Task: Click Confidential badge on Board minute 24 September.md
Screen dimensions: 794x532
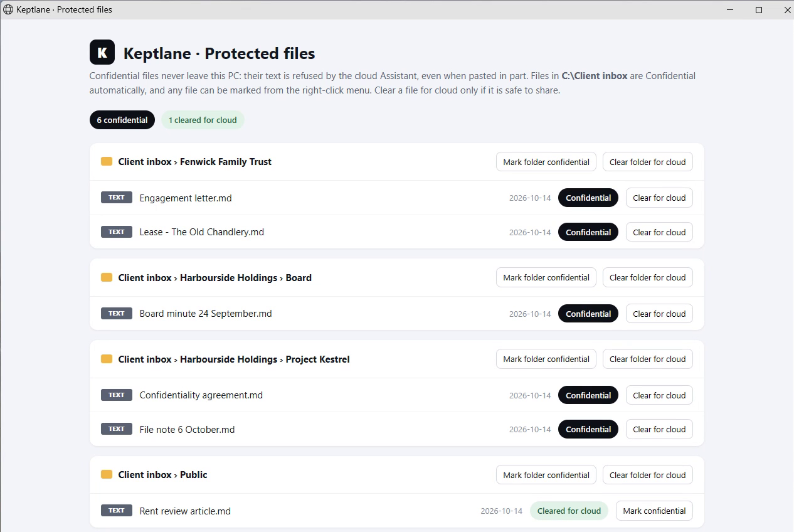Action: click(588, 314)
